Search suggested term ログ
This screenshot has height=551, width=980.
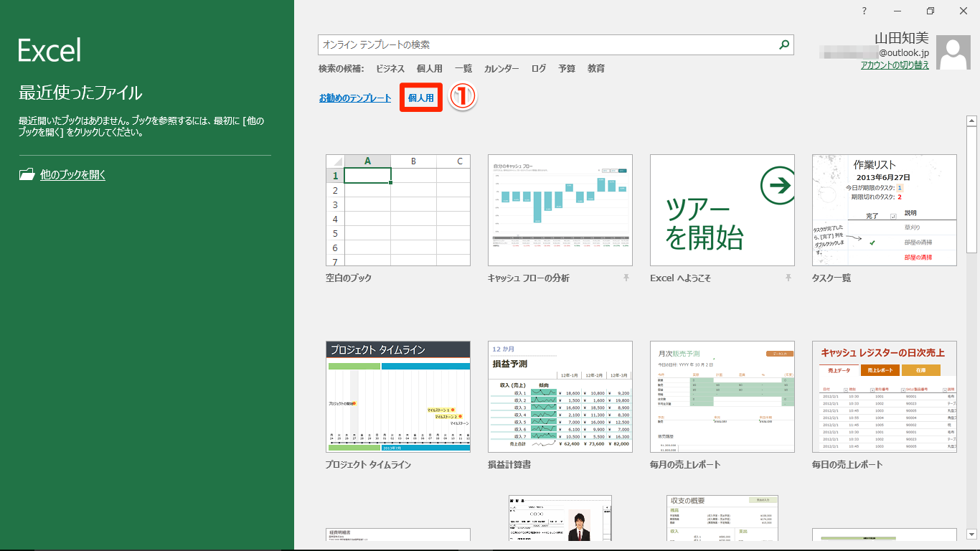pyautogui.click(x=539, y=69)
